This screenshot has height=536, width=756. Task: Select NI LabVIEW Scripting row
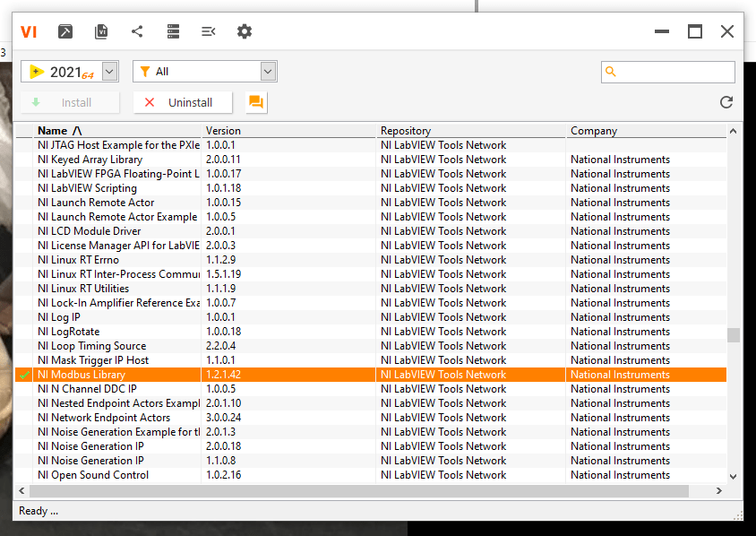click(371, 188)
